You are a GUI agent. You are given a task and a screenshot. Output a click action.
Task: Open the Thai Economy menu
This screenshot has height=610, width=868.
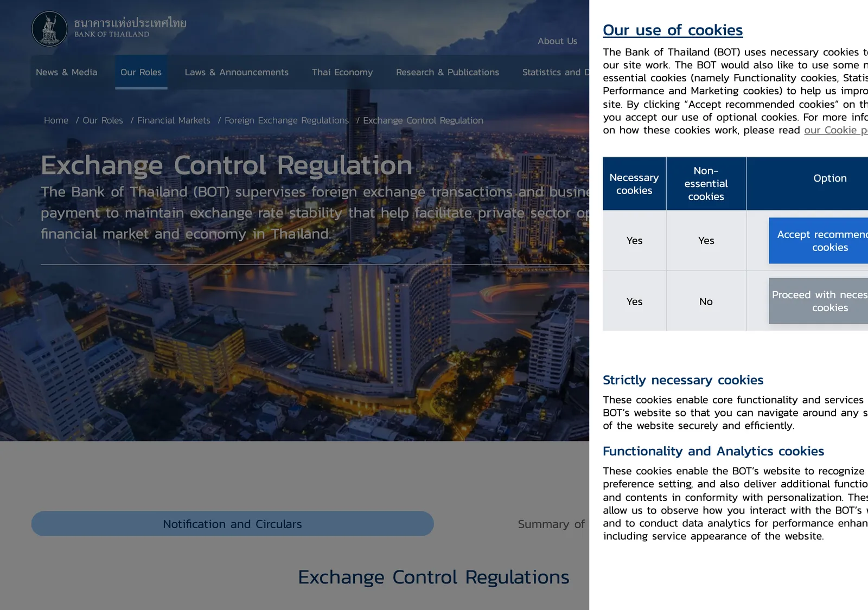coord(342,72)
